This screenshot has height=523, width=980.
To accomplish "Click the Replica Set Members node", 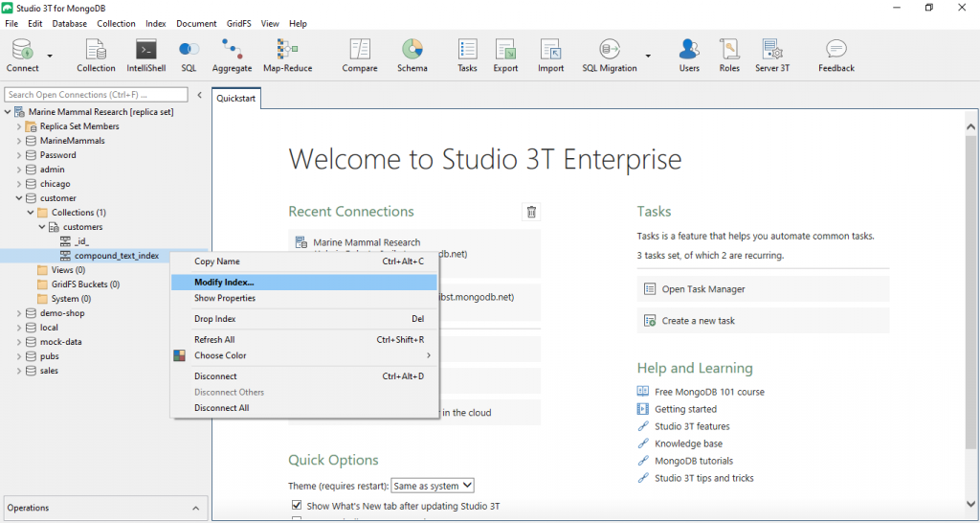I will click(79, 125).
